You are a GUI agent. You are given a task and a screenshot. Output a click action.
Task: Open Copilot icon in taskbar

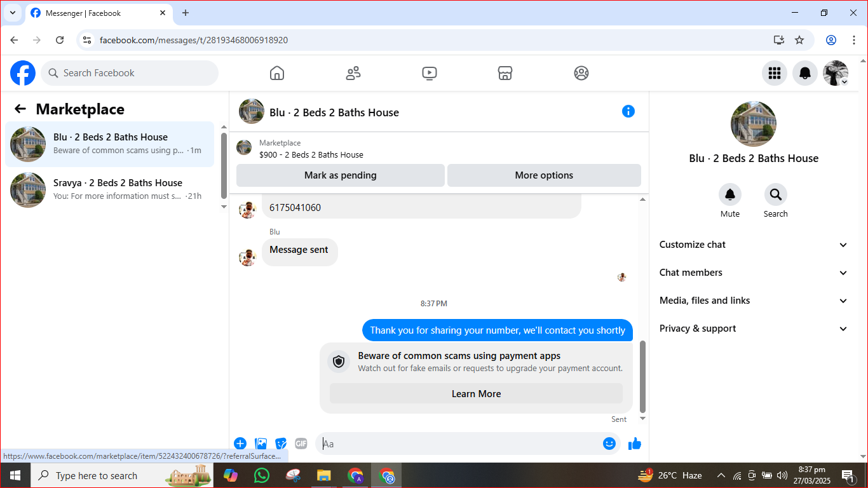point(230,475)
